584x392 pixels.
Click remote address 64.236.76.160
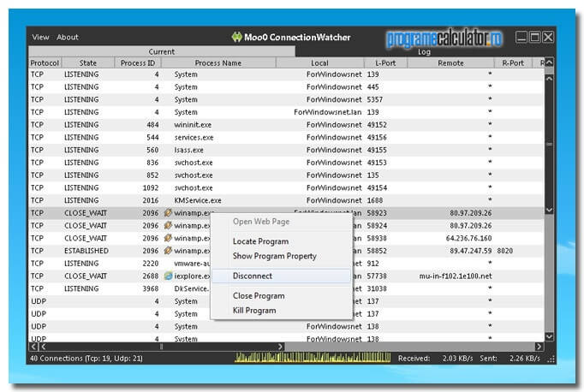coord(468,238)
